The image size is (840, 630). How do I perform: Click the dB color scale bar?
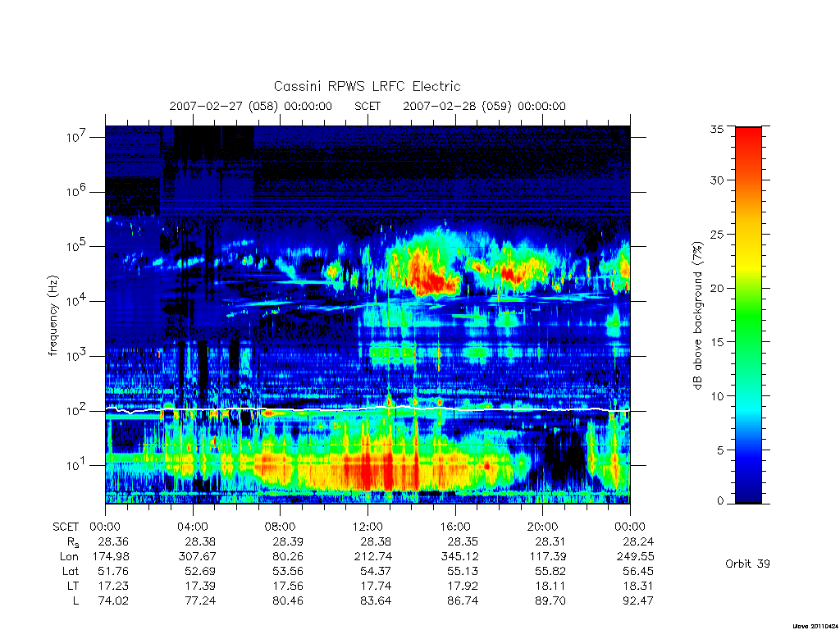click(x=748, y=315)
